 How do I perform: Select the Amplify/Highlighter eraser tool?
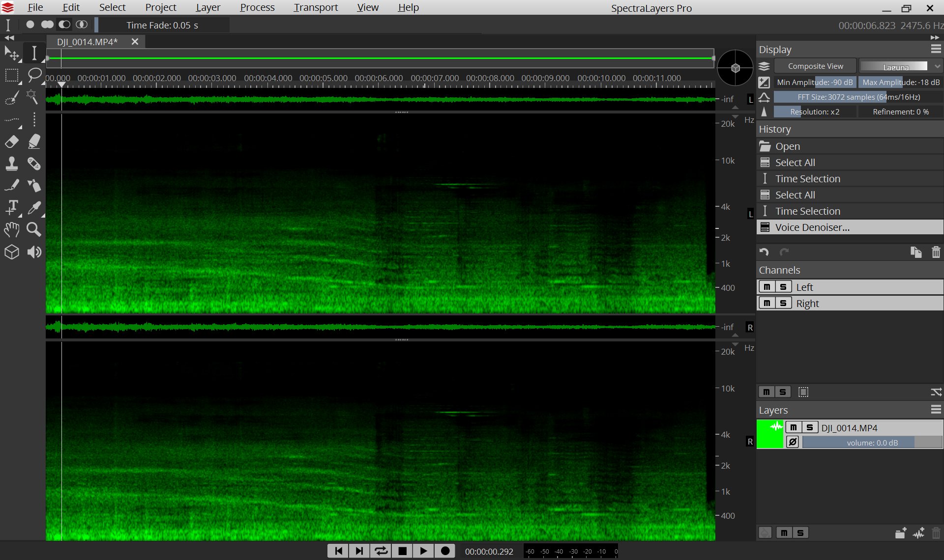pos(34,141)
